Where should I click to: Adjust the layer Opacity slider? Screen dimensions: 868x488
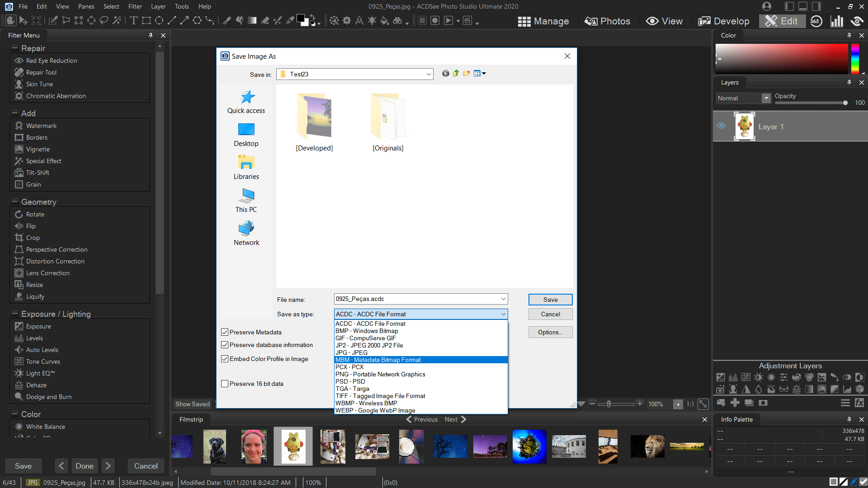(x=844, y=103)
